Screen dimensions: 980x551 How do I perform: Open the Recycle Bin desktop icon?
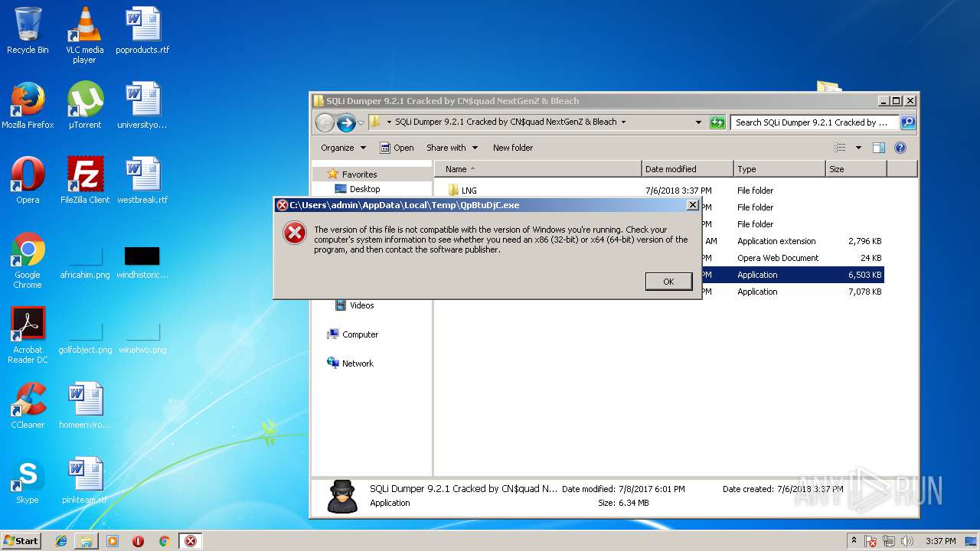(x=28, y=31)
